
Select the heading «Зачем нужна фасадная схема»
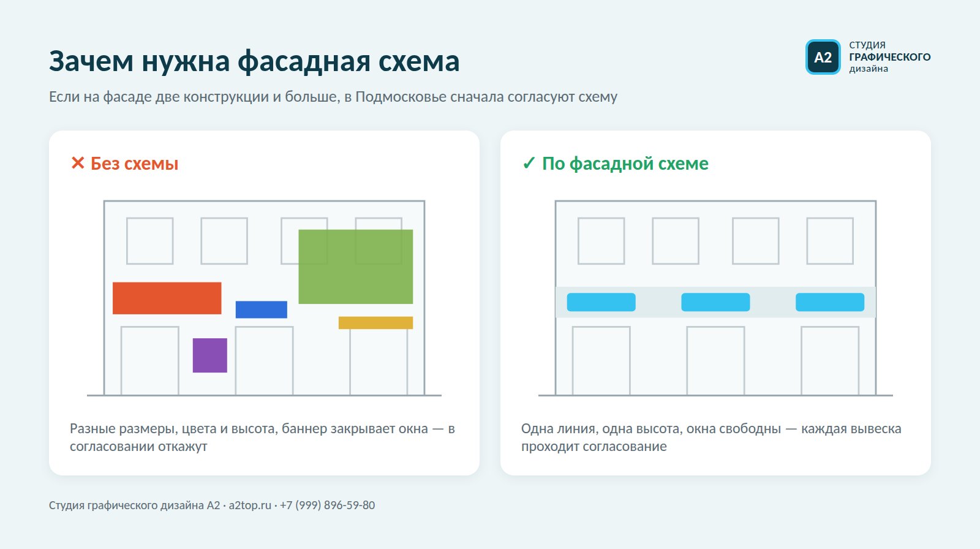pyautogui.click(x=254, y=61)
